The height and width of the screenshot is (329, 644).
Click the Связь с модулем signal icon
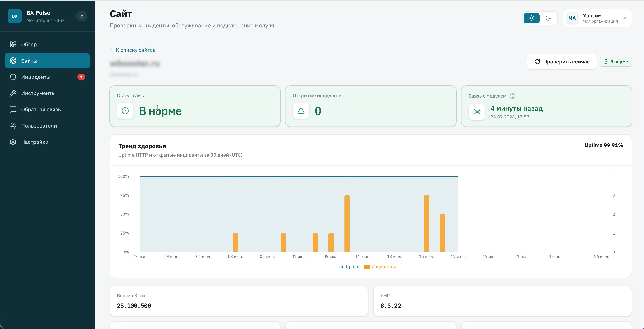[477, 112]
